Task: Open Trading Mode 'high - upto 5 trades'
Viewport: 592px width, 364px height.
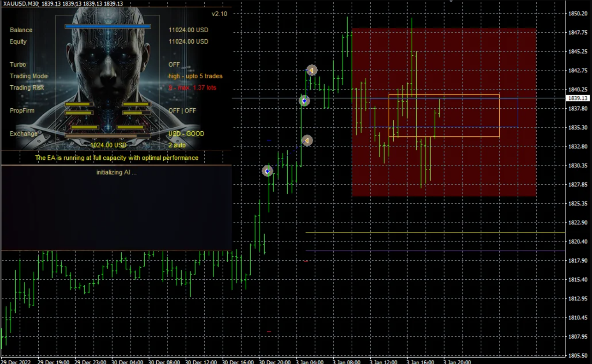Action: pos(195,76)
